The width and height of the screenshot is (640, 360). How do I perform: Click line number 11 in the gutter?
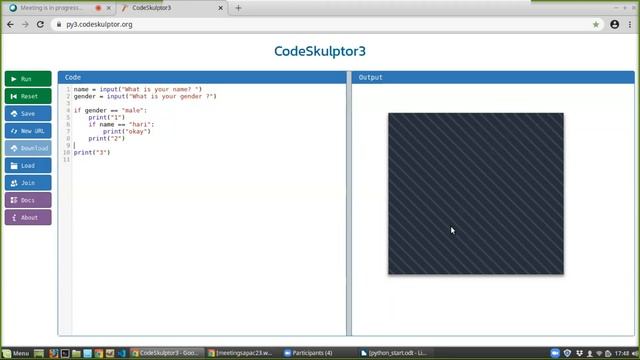pos(67,160)
